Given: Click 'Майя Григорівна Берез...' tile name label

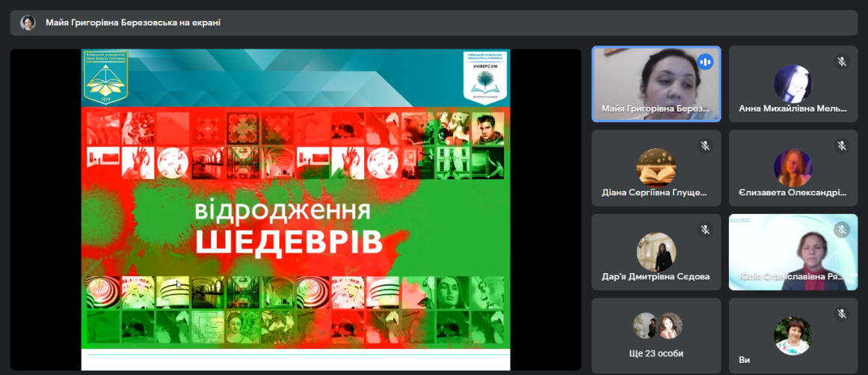Looking at the screenshot, I should 656,109.
